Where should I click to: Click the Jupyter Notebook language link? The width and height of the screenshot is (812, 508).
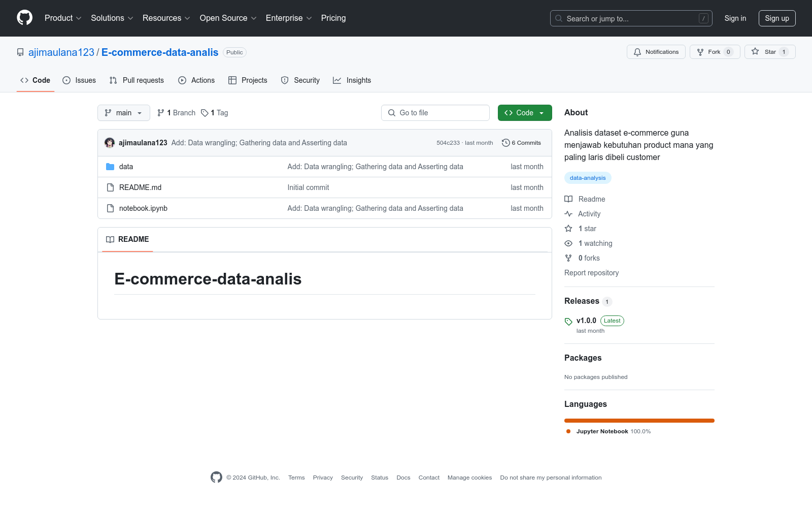[608, 431]
